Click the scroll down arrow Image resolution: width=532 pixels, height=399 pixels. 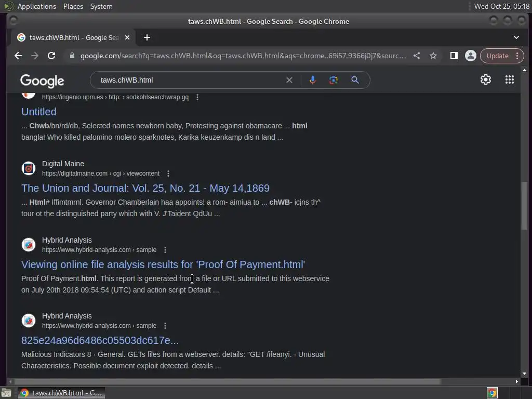tap(525, 374)
